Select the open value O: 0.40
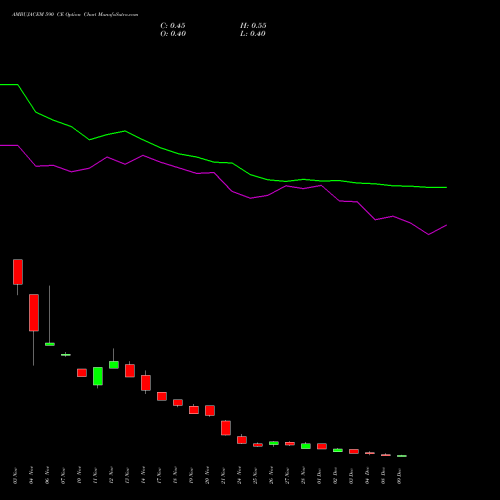Viewport: 500px width, 500px height. pyautogui.click(x=173, y=34)
